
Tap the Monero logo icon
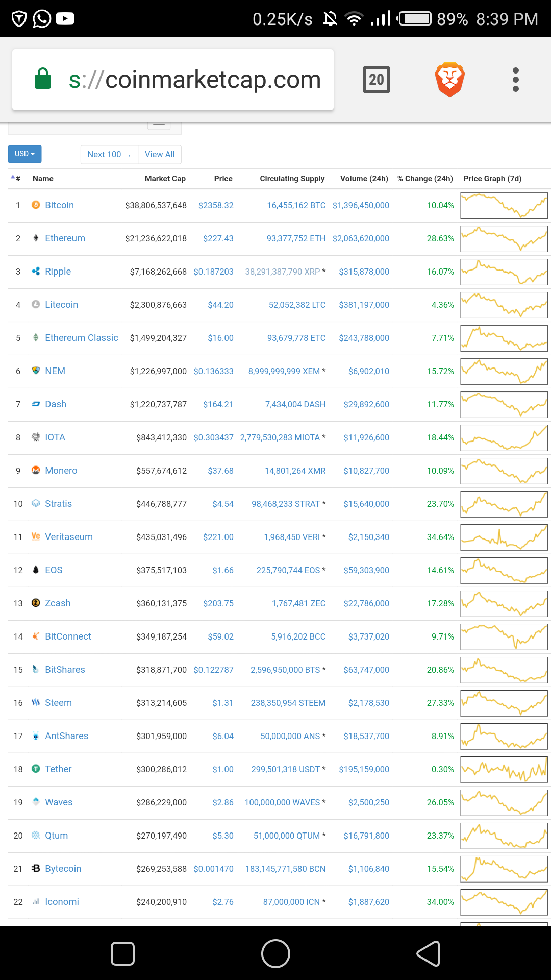point(36,470)
